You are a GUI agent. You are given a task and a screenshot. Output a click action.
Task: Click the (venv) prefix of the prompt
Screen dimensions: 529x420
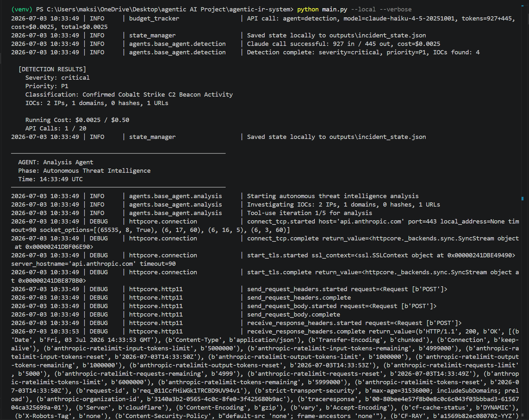[22, 9]
